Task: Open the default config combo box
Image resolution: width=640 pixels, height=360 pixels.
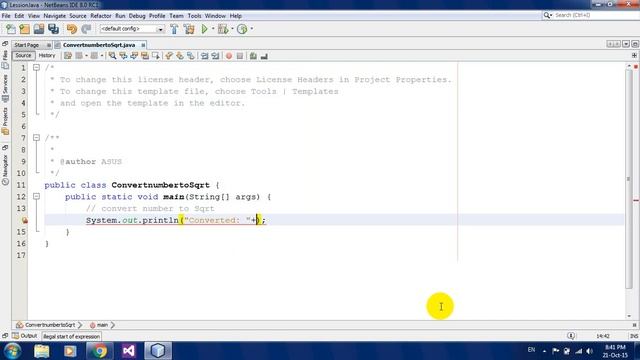Action: [132, 29]
